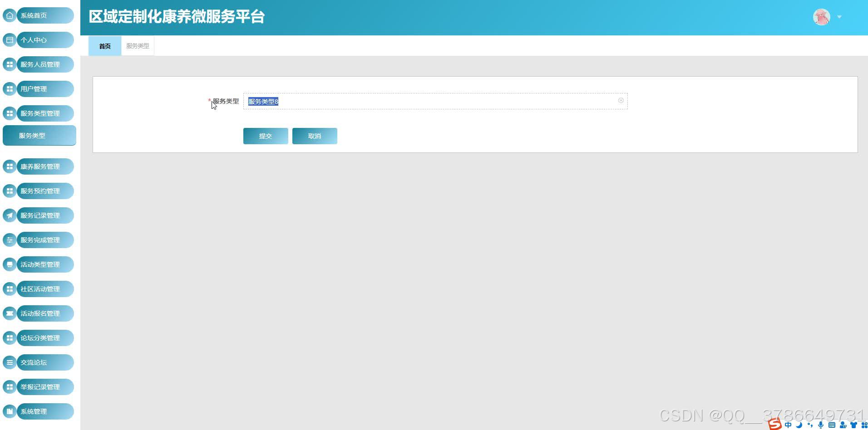Toggle the Sogou punctuation mode icon
The width and height of the screenshot is (868, 430).
[x=810, y=425]
